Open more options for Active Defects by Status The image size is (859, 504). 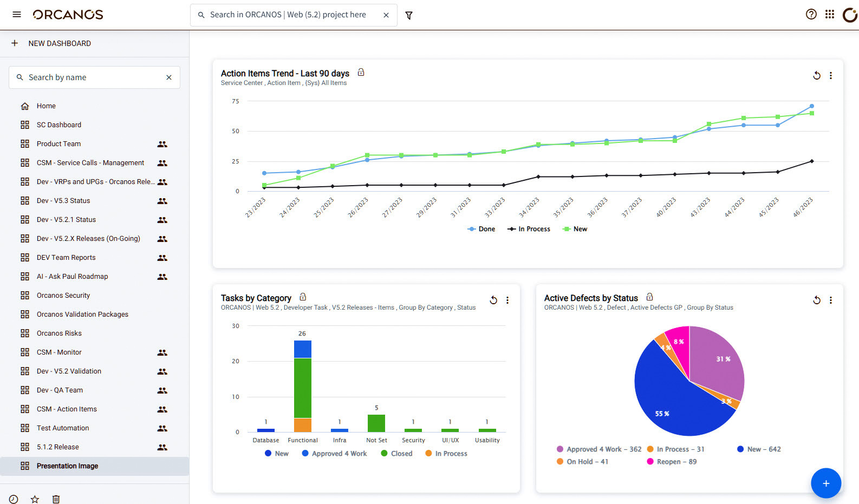[831, 300]
